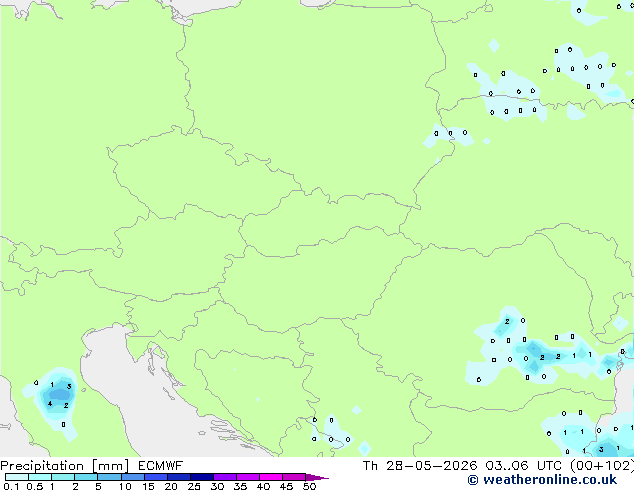Pick the legend swatch between 45 and 50
The image size is (634, 490).
pos(294,477)
